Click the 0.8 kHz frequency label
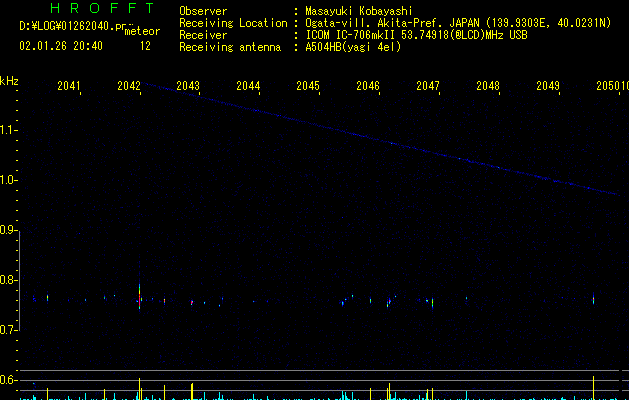The width and height of the screenshot is (629, 400). point(8,280)
